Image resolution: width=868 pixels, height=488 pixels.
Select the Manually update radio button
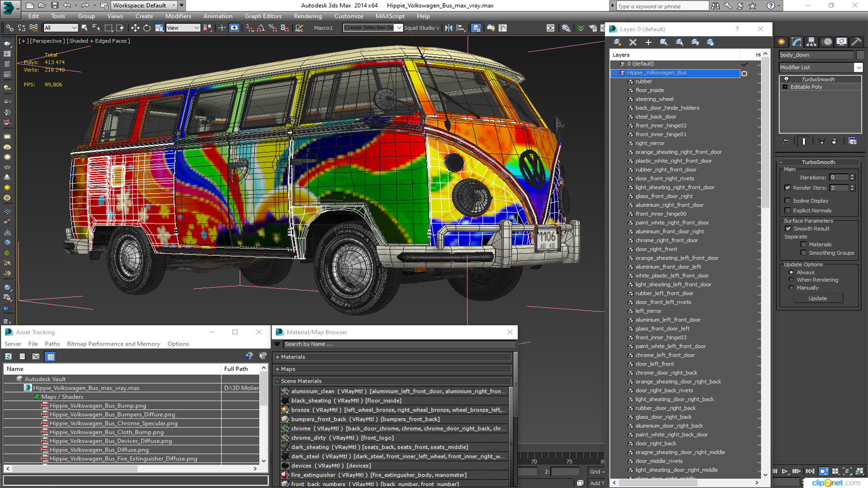point(791,287)
